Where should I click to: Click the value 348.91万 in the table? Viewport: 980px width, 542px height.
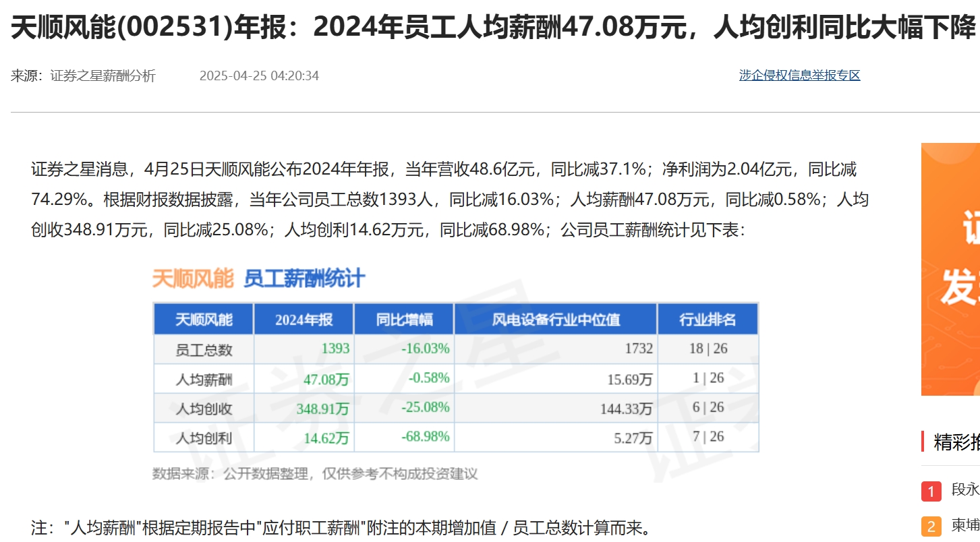323,409
